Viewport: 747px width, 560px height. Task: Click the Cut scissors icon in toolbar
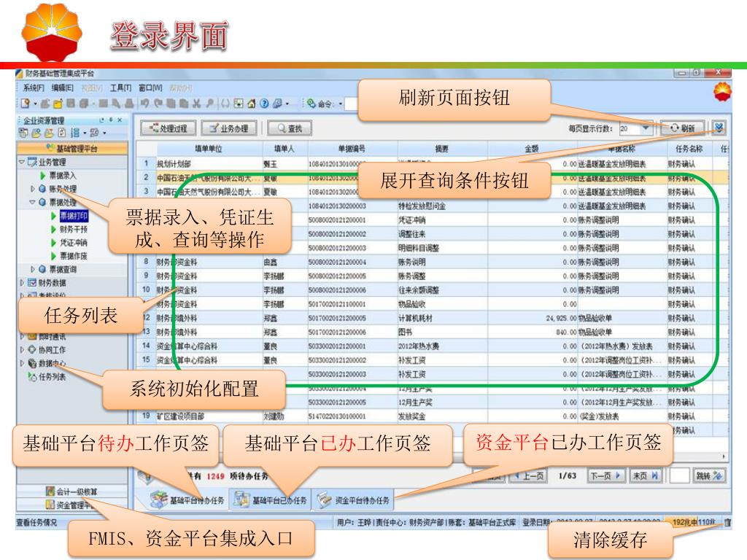point(196,104)
